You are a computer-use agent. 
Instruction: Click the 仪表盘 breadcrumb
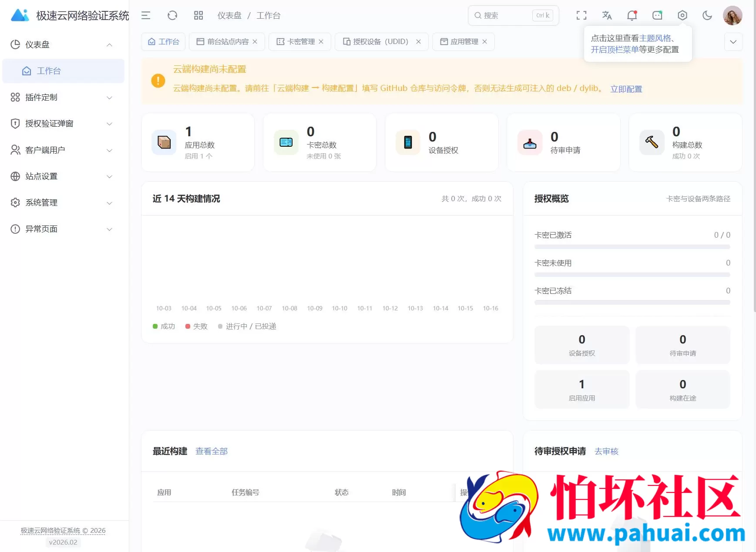[229, 16]
